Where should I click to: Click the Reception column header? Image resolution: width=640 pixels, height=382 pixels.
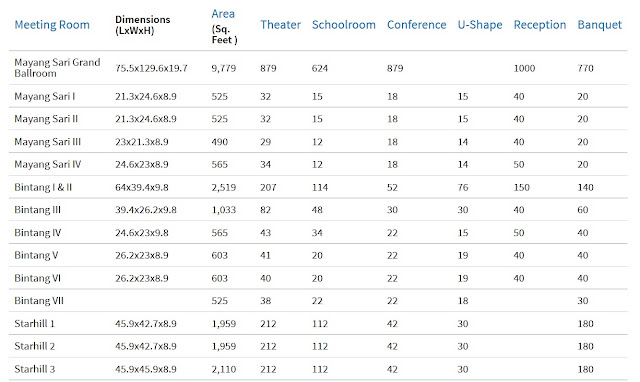point(540,25)
